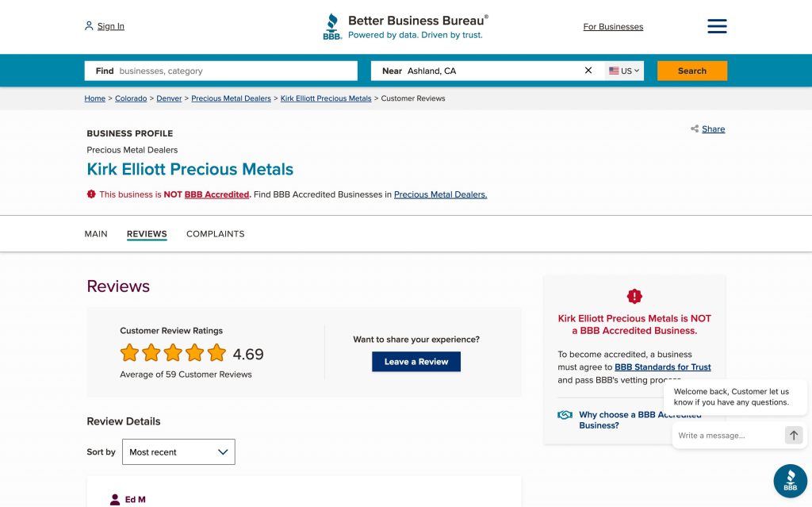
Task: Send the chat message arrow
Action: click(x=793, y=435)
